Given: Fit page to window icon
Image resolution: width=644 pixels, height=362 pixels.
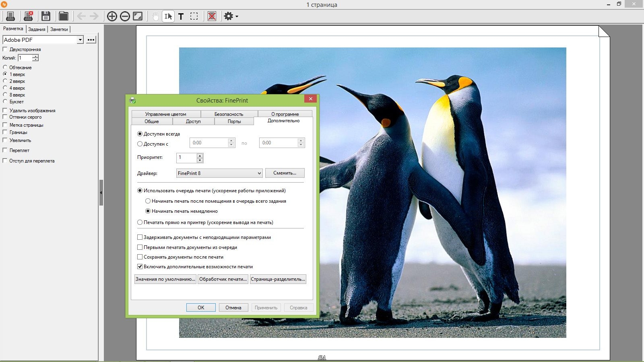Looking at the screenshot, I should coord(138,16).
